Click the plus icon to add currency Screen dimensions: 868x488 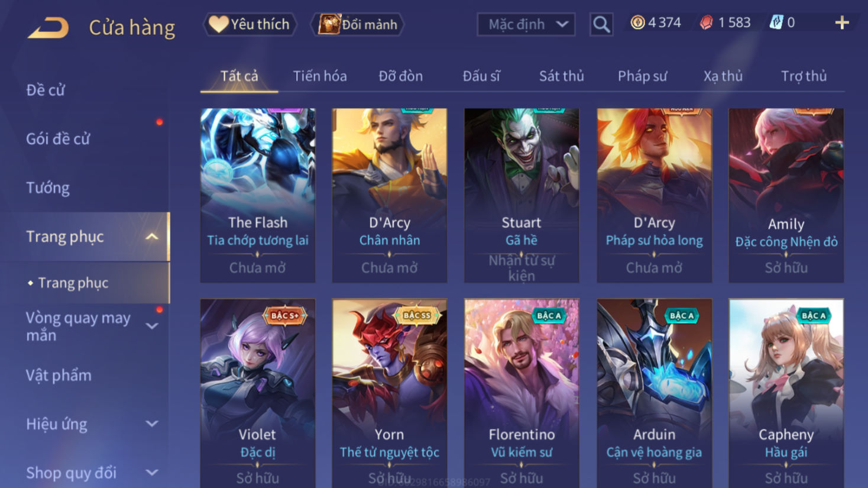(842, 23)
